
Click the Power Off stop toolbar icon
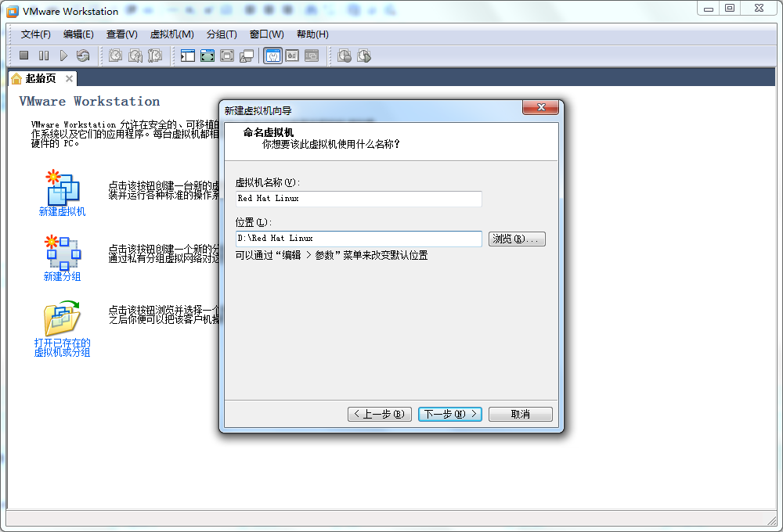tap(23, 56)
